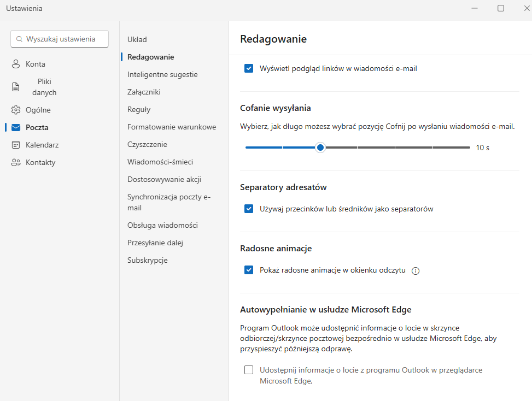Click the Kalendarz calendar icon
This screenshot has height=401, width=532.
click(16, 145)
